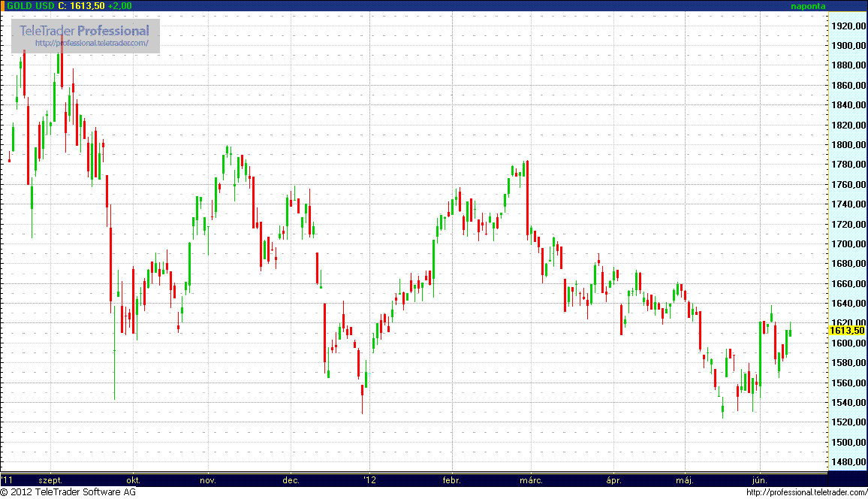This screenshot has width=868, height=499.
Task: Click the 1880,00 price axis label
Action: point(848,65)
